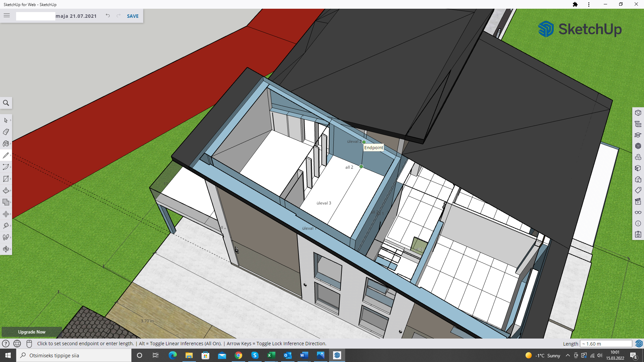
Task: Open the Scenes panel
Action: point(638,201)
